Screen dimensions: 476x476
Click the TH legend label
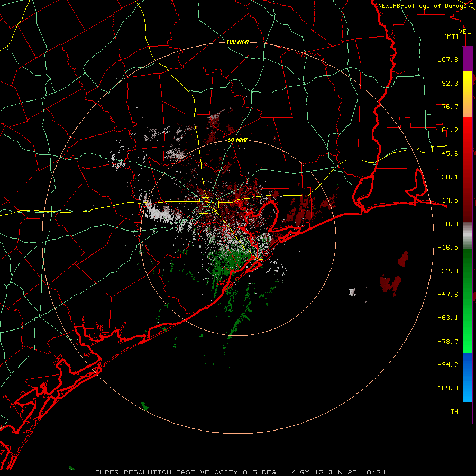(454, 412)
